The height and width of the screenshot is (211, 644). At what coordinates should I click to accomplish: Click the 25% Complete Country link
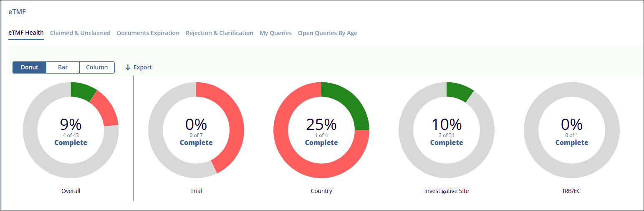(x=321, y=142)
